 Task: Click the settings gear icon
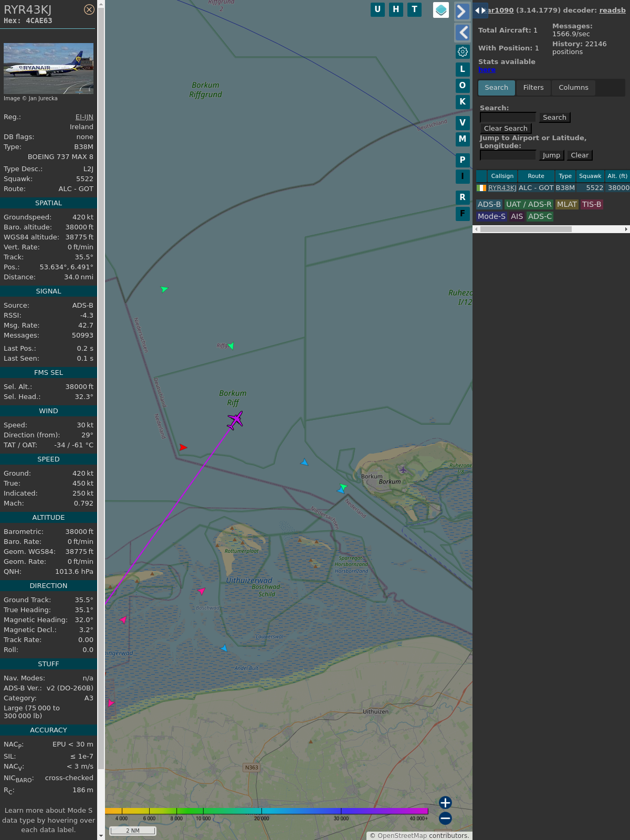[463, 51]
